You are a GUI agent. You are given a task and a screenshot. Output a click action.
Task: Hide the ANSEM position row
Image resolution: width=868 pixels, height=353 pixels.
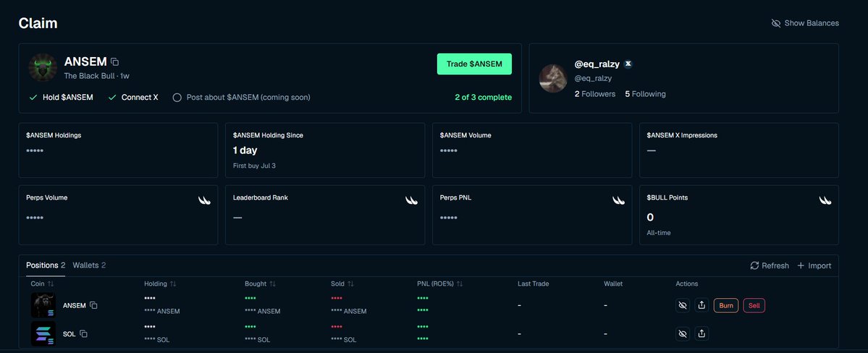pyautogui.click(x=683, y=305)
